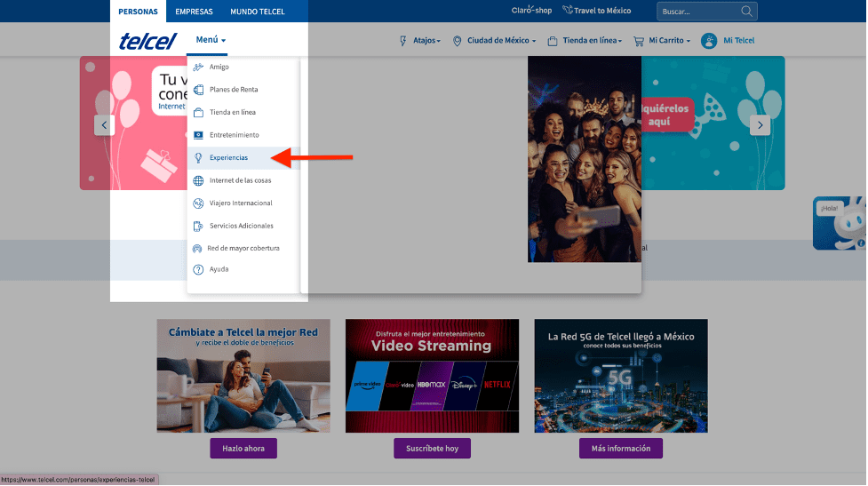868x486 pixels.
Task: Choose Viajero Internacional in the menu
Action: pos(241,203)
